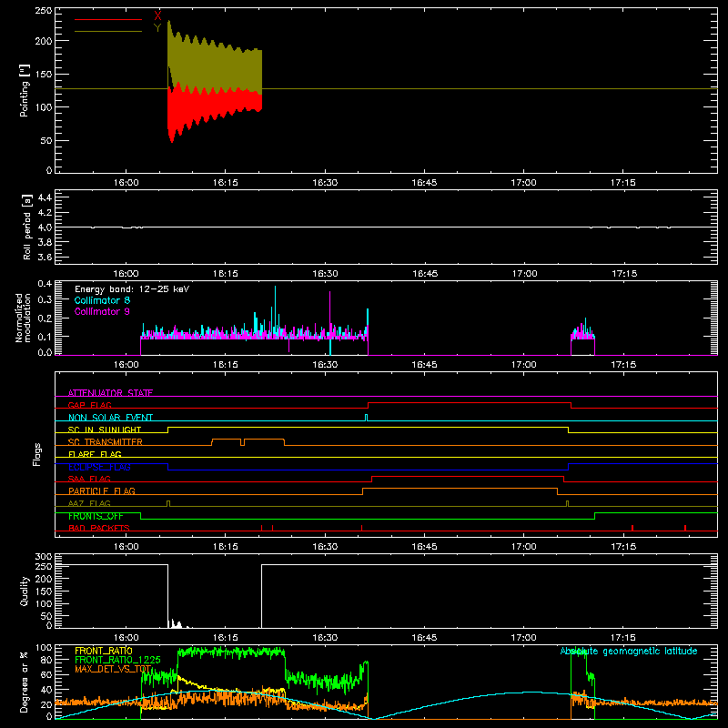Click the FLARE_FLAG label
This screenshot has height=728, width=728.
pos(95,454)
